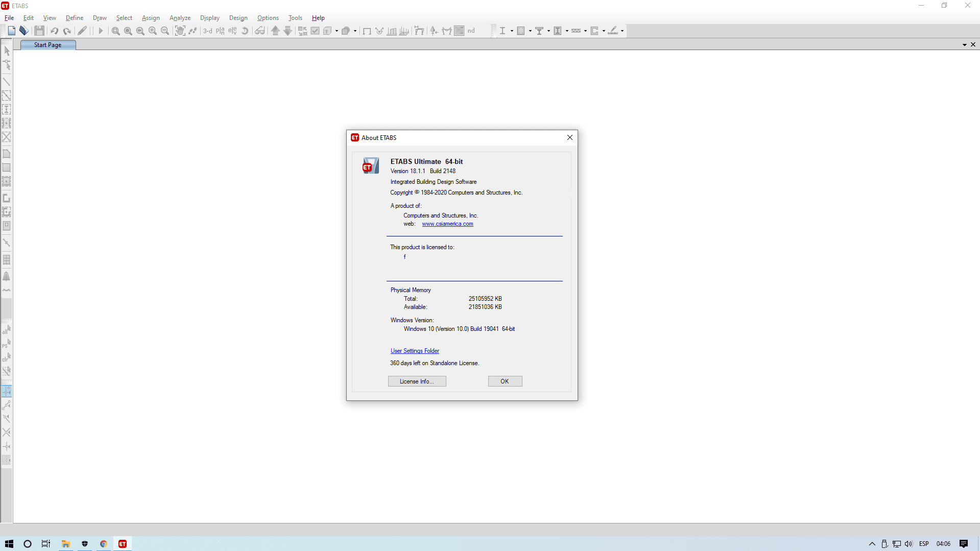Click the Undo arrow icon

(54, 31)
